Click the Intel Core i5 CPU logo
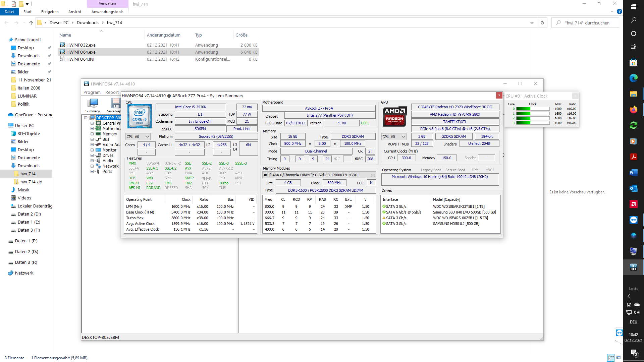Image resolution: width=644 pixels, height=362 pixels. [140, 116]
